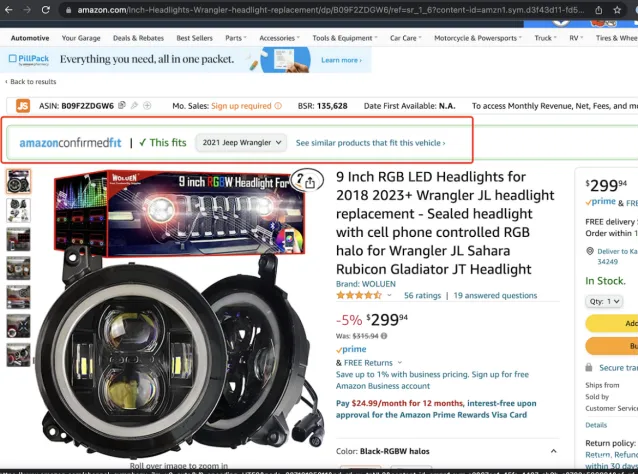This screenshot has height=474, width=639.
Task: Collapse the Color section chevron
Action: tap(553, 451)
